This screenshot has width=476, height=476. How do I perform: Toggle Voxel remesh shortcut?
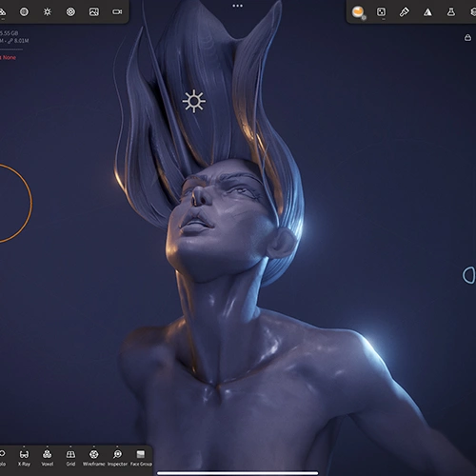tap(48, 458)
